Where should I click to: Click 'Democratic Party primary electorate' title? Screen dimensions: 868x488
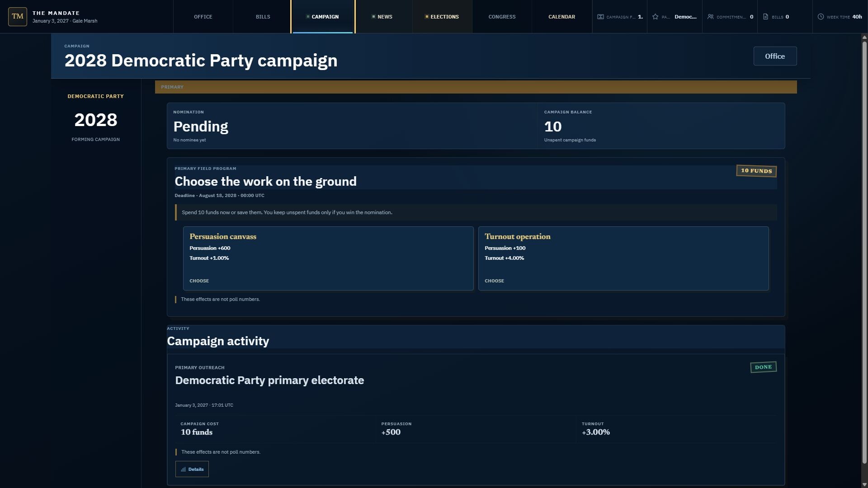coord(269,380)
